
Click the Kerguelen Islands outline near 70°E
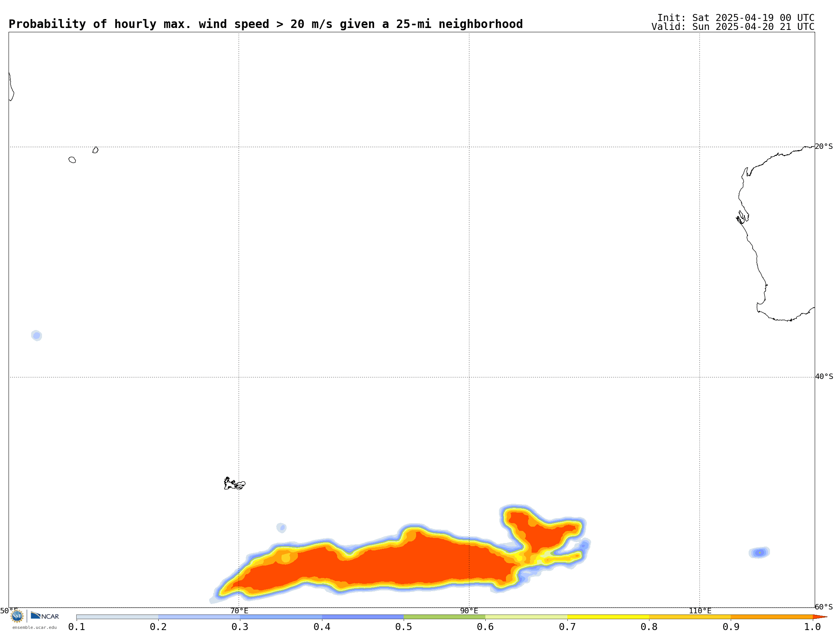click(x=234, y=484)
